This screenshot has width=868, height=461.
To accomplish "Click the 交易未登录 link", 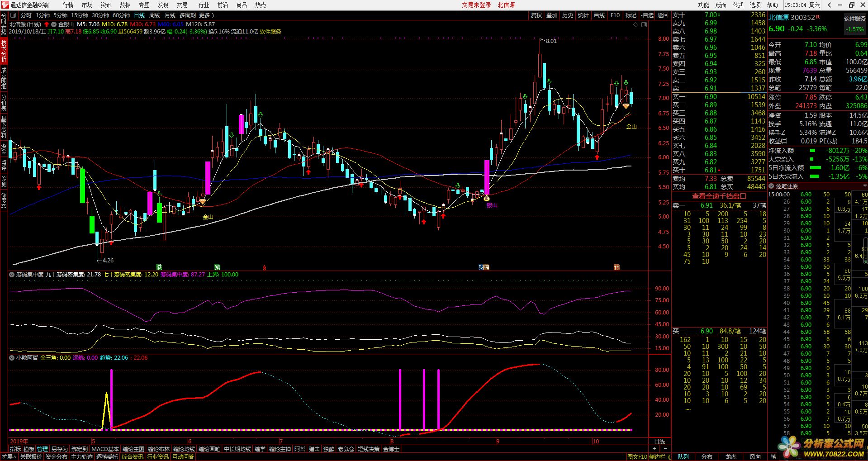I will pos(476,5).
